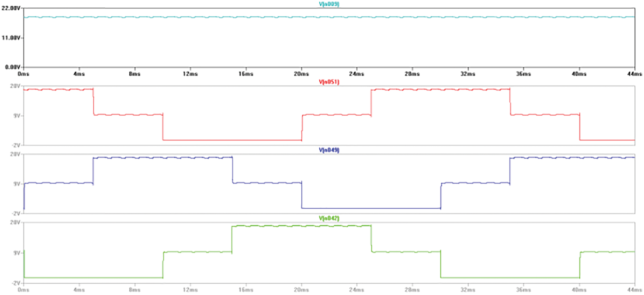This screenshot has height=295, width=644.
Task: Select the red V(n051) trace label
Action: click(x=329, y=82)
